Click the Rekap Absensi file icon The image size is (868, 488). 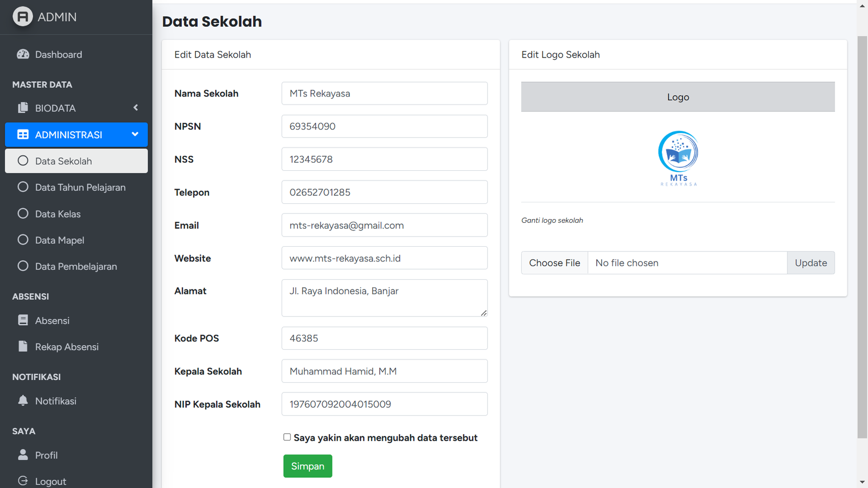23,346
